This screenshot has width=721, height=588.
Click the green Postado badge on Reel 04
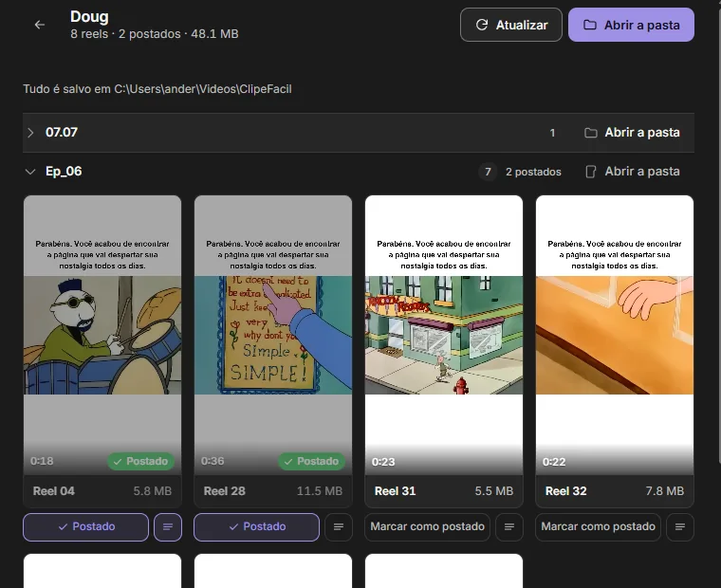140,461
